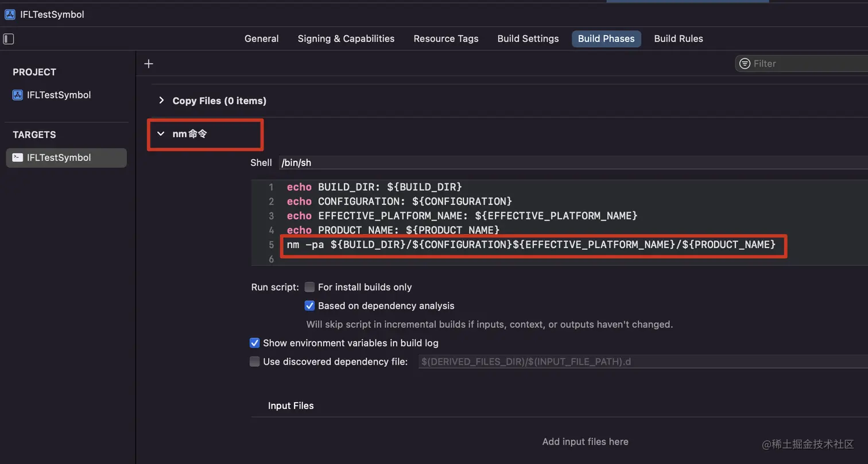The width and height of the screenshot is (868, 464).
Task: Enable For install builds only checkbox
Action: 309,287
